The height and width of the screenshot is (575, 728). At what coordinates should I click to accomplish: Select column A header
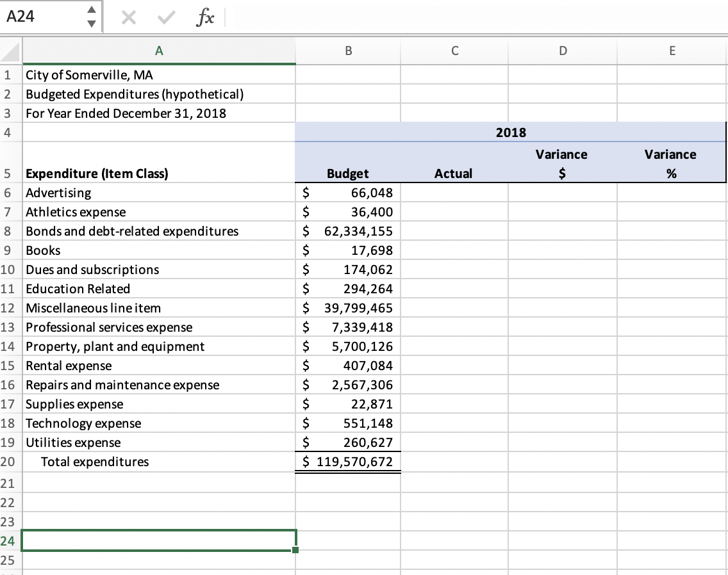[x=159, y=51]
